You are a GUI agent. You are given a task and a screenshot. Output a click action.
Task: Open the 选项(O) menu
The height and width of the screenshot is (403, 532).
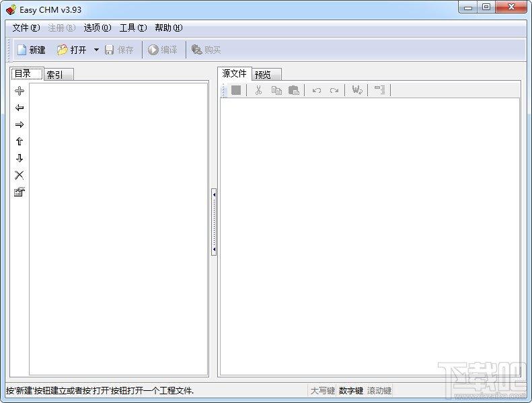(x=98, y=28)
